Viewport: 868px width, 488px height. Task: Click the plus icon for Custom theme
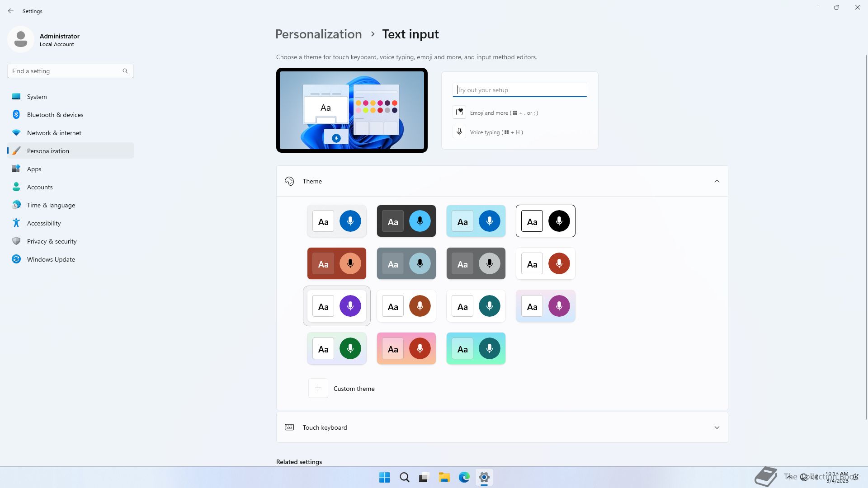pos(318,388)
